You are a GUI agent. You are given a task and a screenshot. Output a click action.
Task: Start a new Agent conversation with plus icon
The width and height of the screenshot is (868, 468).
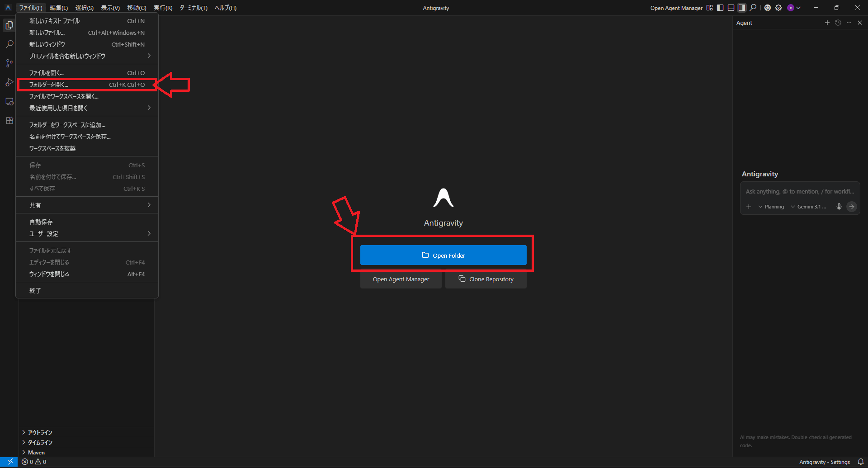coord(827,23)
